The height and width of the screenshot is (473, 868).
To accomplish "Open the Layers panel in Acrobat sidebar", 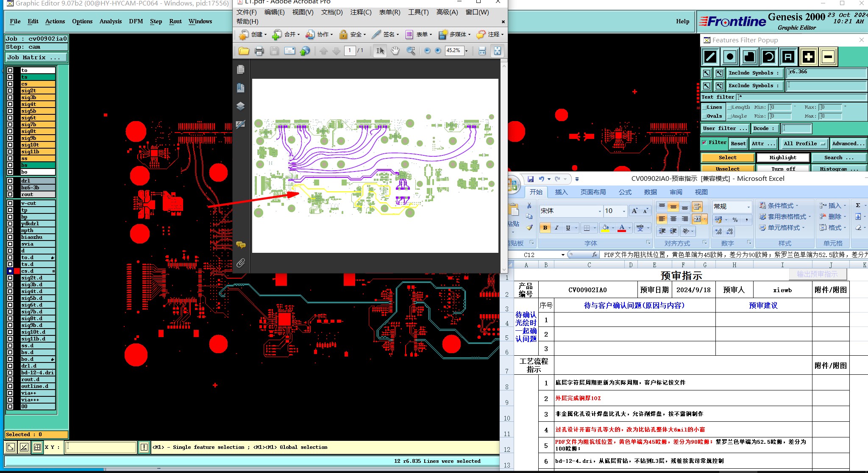I will point(240,106).
